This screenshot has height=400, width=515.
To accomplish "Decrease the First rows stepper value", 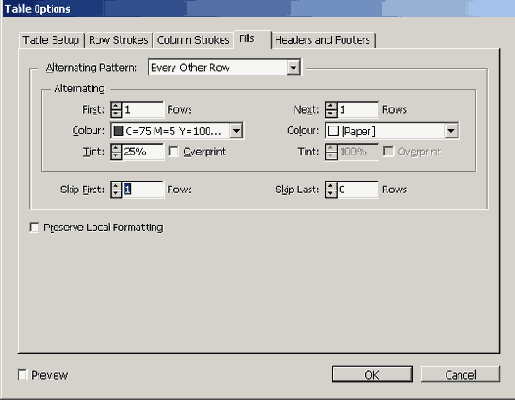I will tap(116, 114).
